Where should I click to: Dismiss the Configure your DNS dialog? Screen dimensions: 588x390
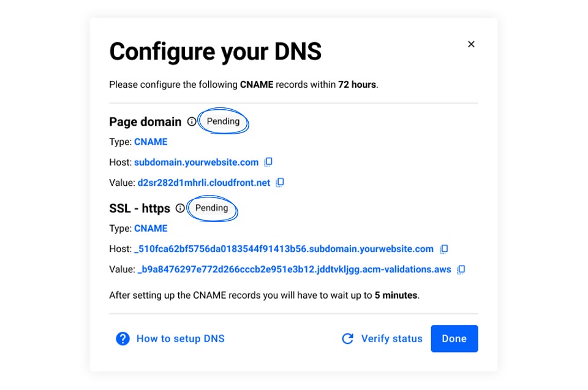[x=471, y=44]
